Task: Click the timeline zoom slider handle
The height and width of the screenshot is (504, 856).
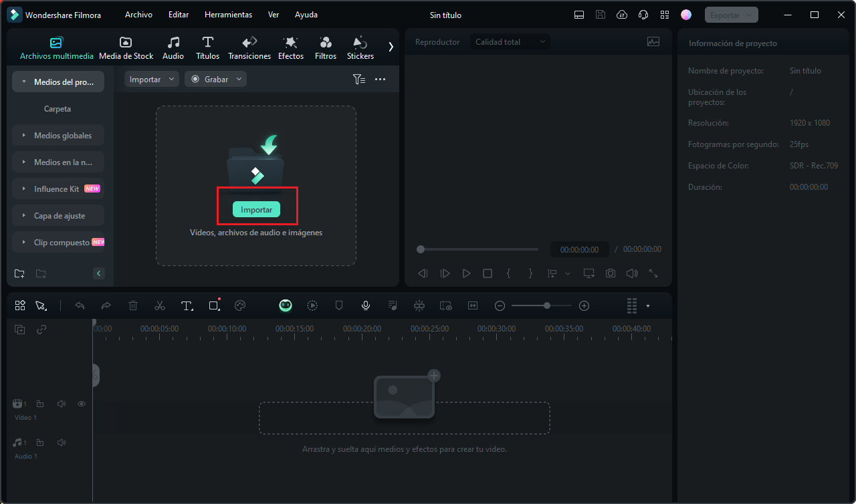Action: click(547, 305)
